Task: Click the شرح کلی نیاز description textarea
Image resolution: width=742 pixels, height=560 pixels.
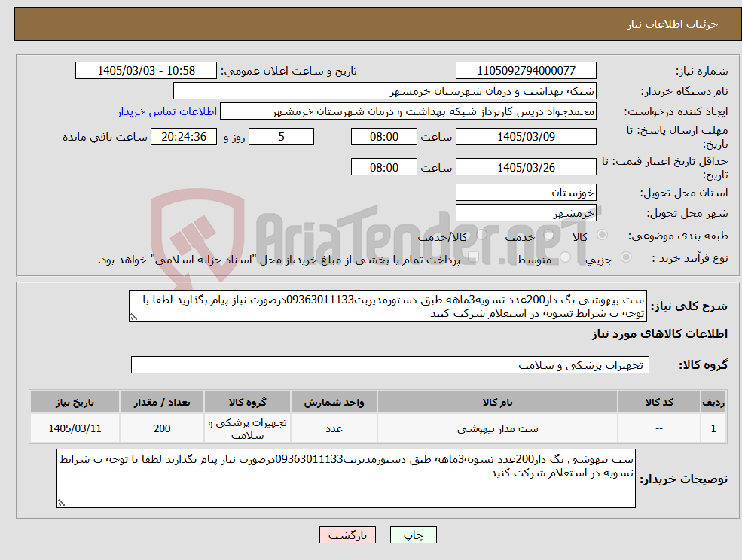Action: coord(387,306)
